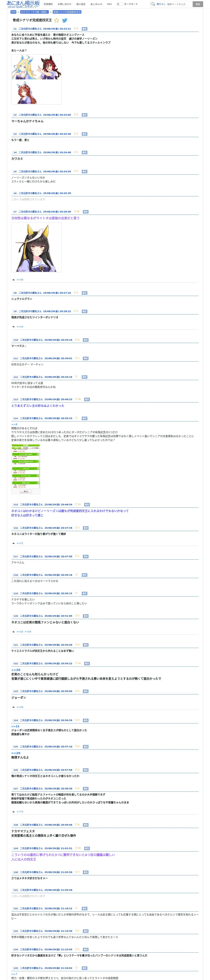Image resolution: width=210 pixels, height=980 pixels.
Task: Click the current thread title breadcrumb 育成シナリオ完成度四天王
Action: pos(67,12)
